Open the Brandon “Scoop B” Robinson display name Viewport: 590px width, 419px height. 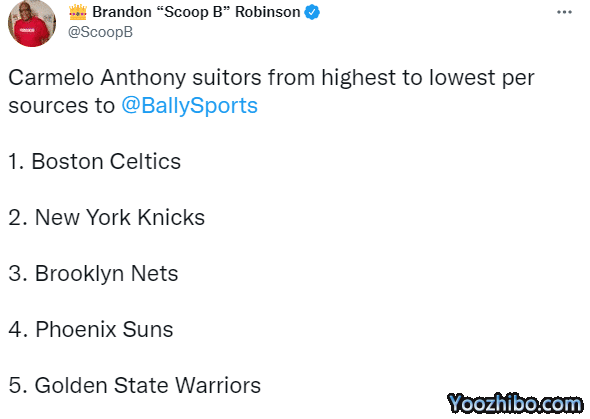tap(196, 12)
